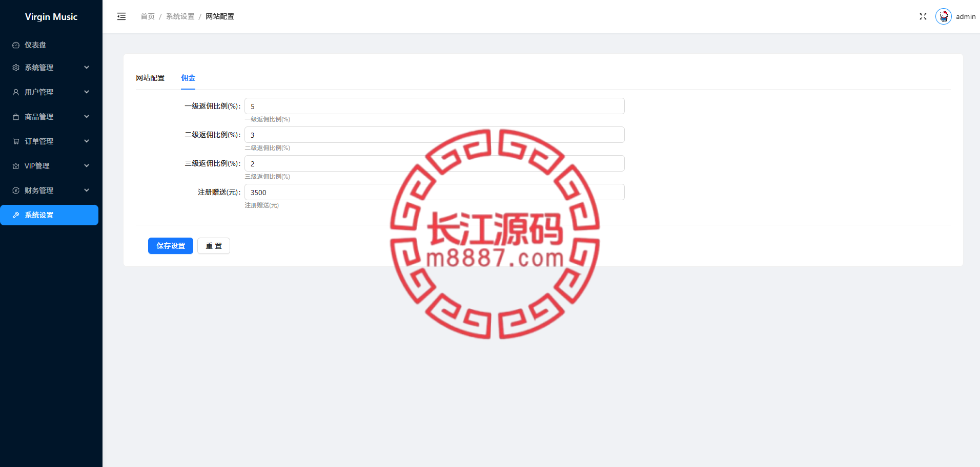
Task: Expand the 用户管理 submenu chevron
Action: (87, 92)
